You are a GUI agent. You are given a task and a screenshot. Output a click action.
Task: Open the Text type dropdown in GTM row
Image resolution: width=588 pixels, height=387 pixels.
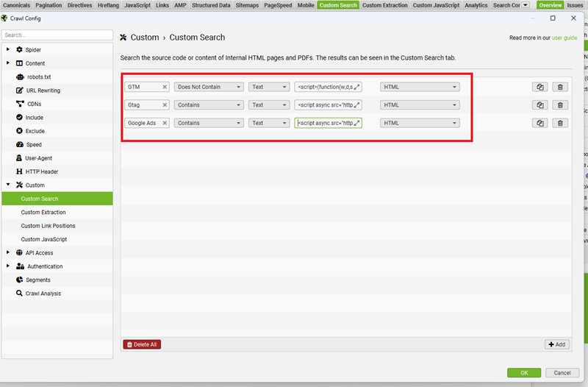pos(269,87)
